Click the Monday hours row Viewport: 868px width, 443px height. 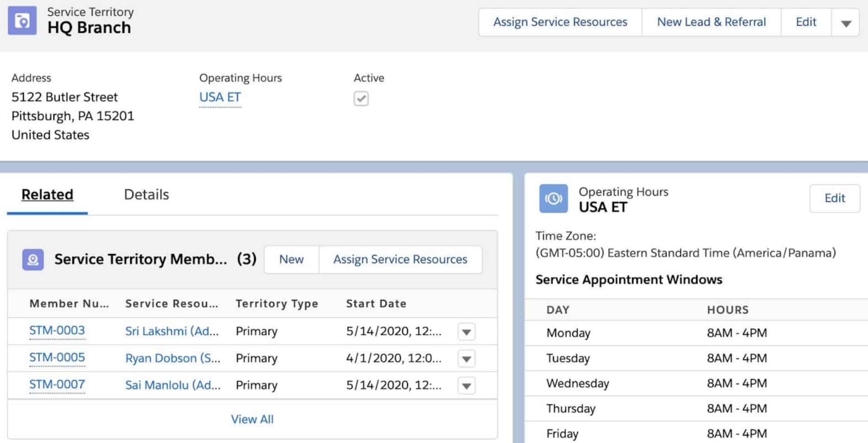696,333
